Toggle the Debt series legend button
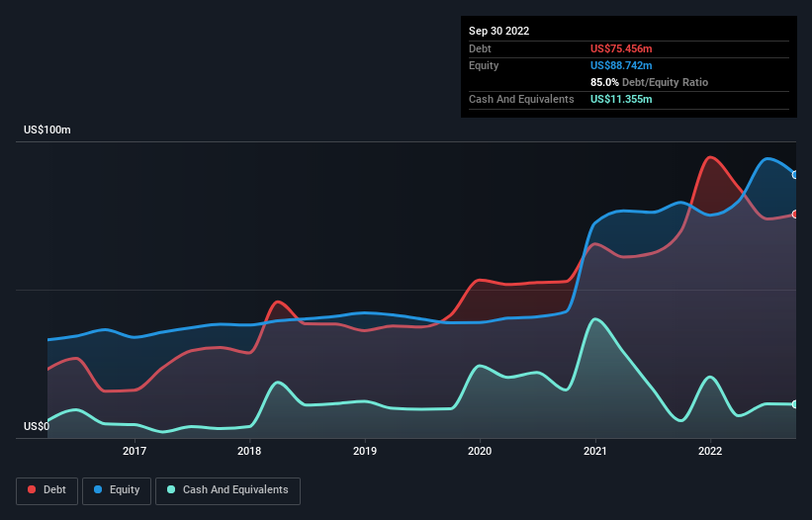The image size is (812, 520). [47, 490]
